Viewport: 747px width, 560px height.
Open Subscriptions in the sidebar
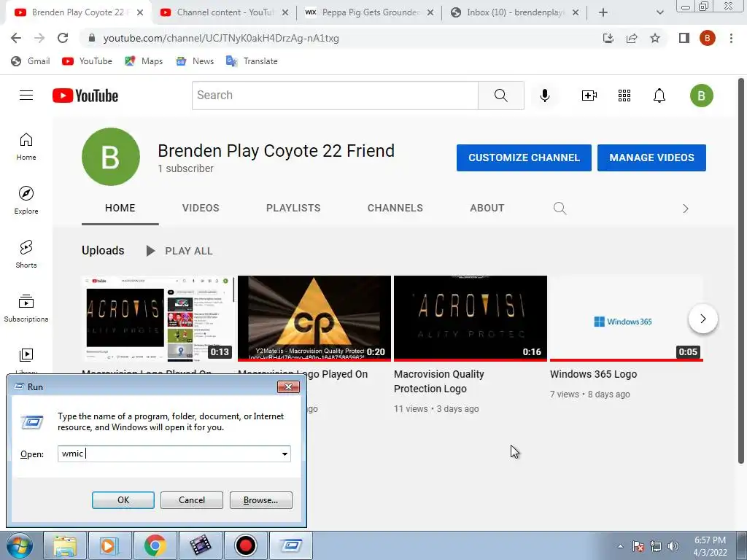click(26, 308)
